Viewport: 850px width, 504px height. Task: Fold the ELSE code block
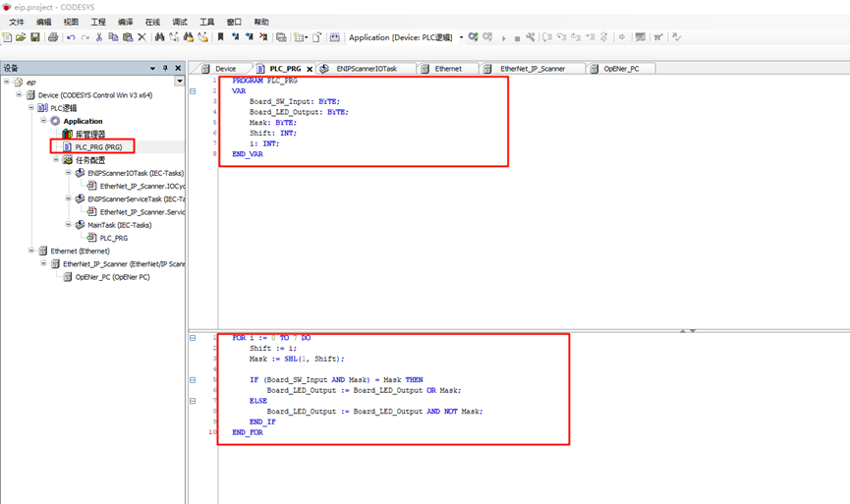coord(193,401)
